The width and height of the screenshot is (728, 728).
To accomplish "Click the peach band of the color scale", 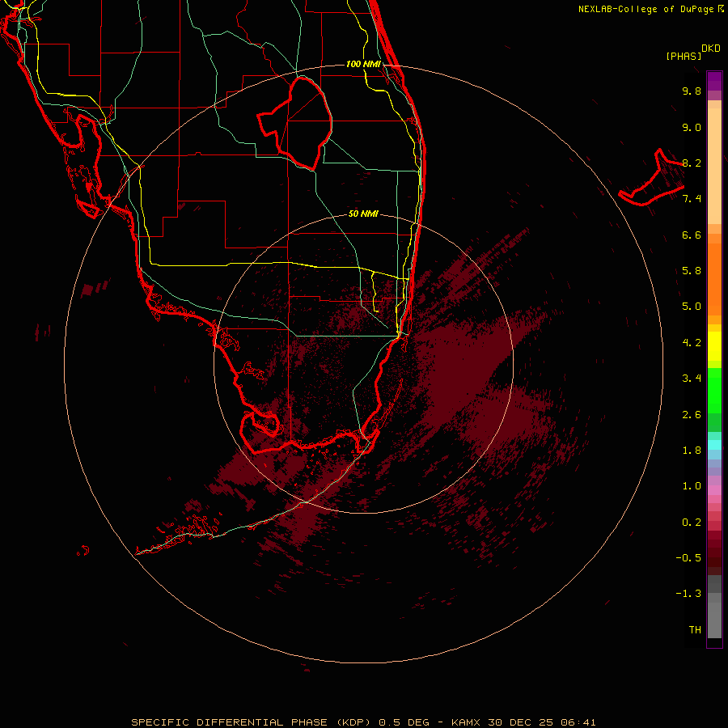I will [x=714, y=166].
